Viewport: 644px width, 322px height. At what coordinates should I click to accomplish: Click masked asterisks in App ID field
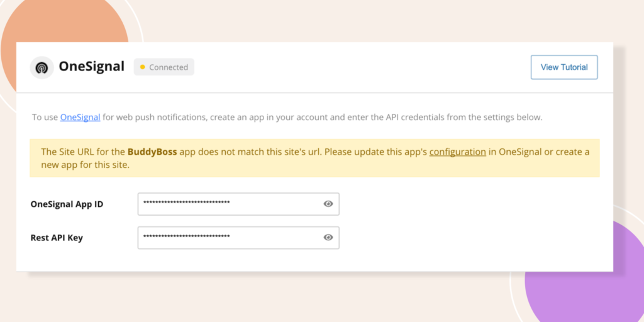point(186,203)
